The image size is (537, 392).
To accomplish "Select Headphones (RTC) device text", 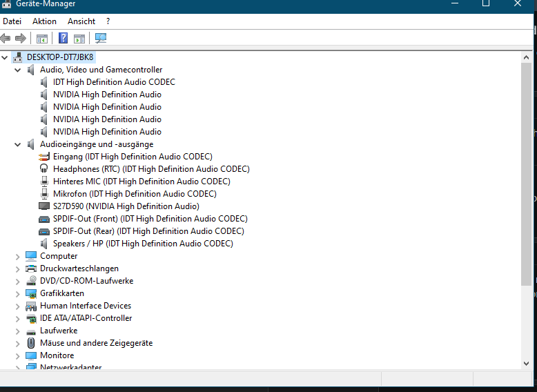I will 151,169.
